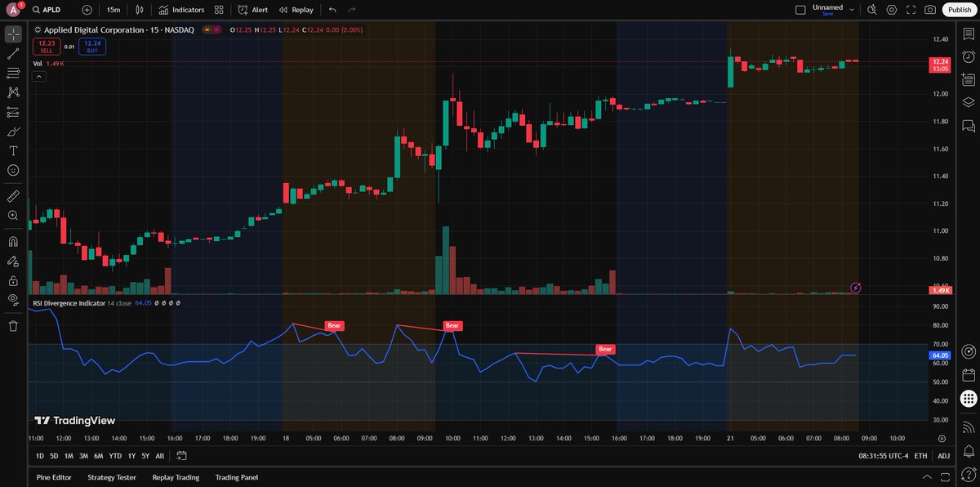Maximize the bottom panel
Image resolution: width=980 pixels, height=487 pixels.
tap(946, 477)
